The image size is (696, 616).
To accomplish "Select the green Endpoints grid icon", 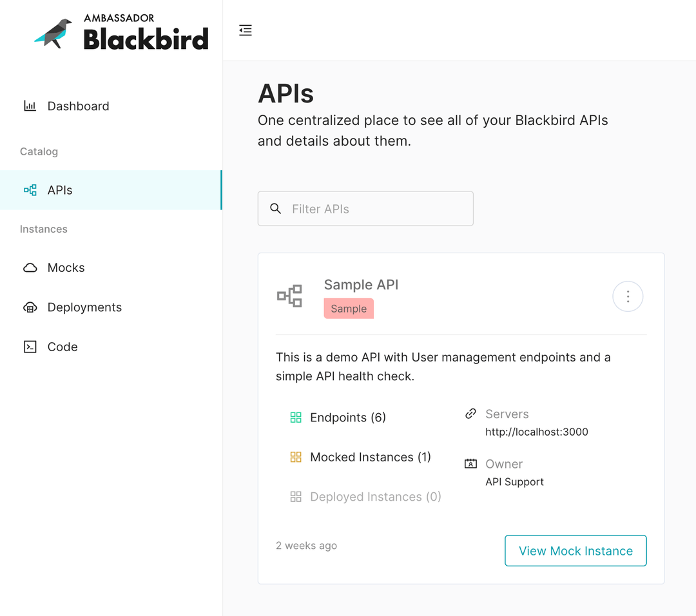I will click(296, 417).
